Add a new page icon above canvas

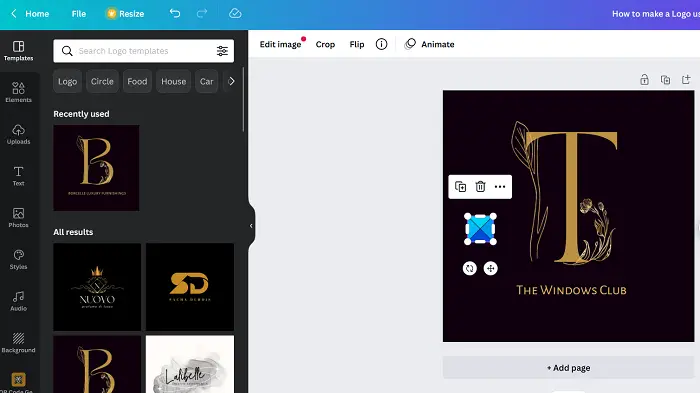point(686,79)
